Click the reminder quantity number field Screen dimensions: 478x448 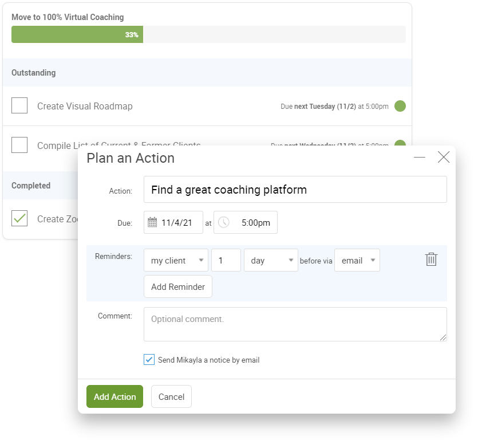(226, 260)
